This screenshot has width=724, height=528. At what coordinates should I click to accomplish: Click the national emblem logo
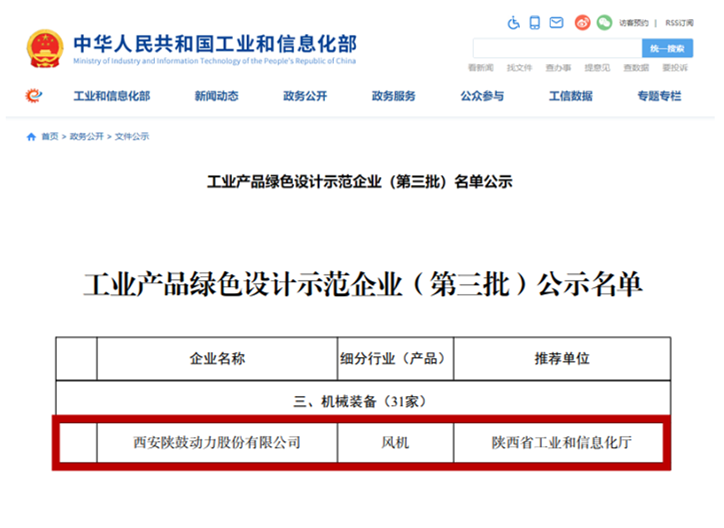pyautogui.click(x=45, y=48)
